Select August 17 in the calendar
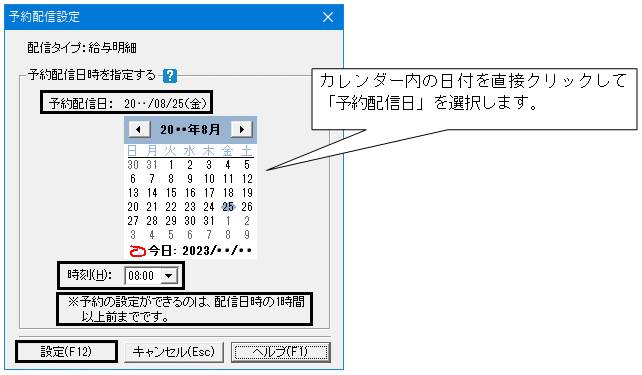The height and width of the screenshot is (375, 642). (209, 193)
